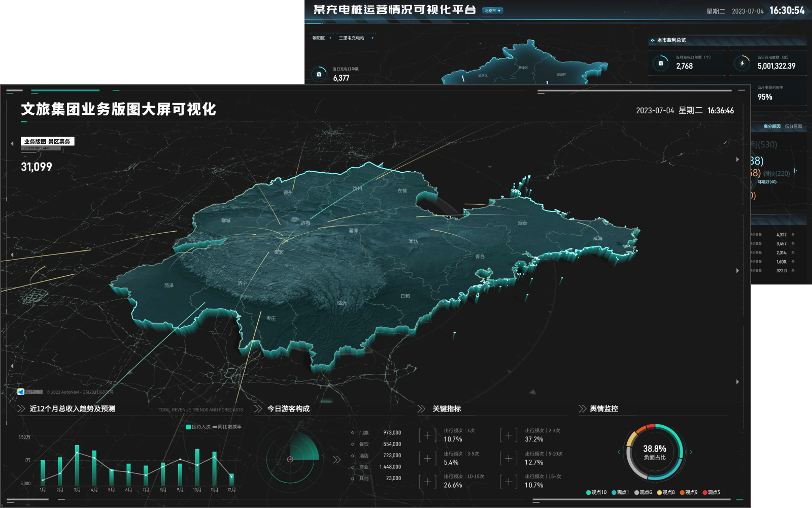Open the 三里屯充电站 station dropdown
This screenshot has height=508, width=812.
[356, 38]
